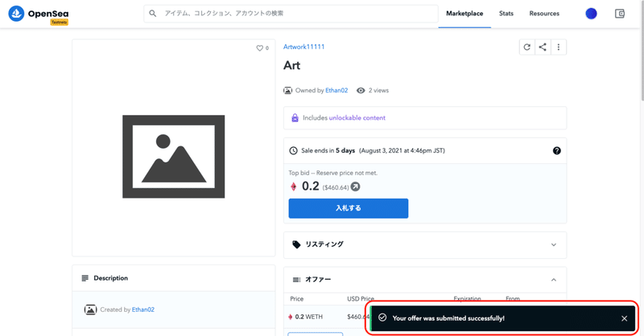Screen dimensions: 644x336
Task: Click the OpenSea logo
Action: pos(39,14)
